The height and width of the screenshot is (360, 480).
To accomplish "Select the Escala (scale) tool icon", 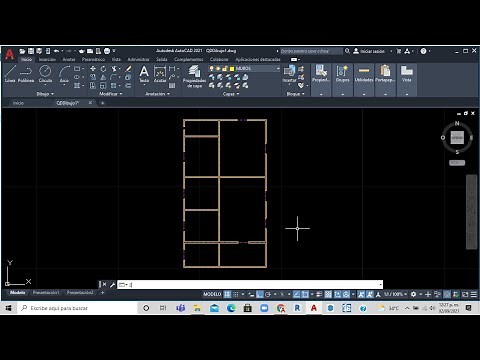I will 103,86.
